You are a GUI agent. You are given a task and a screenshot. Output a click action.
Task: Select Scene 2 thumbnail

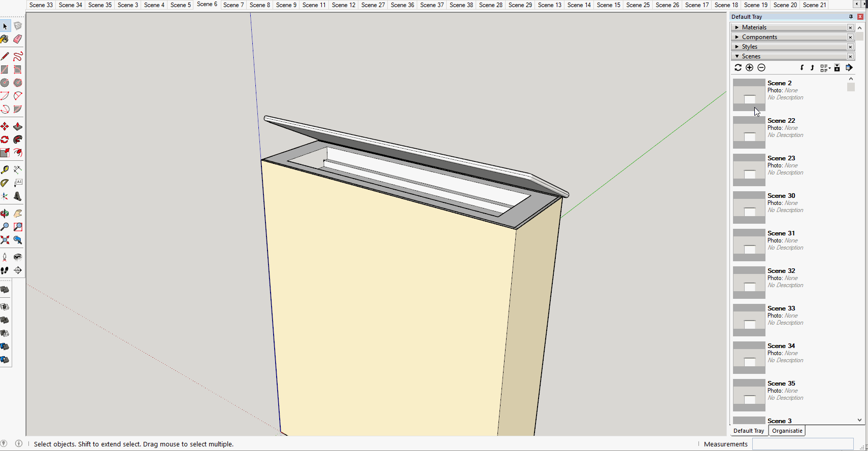[x=749, y=95]
